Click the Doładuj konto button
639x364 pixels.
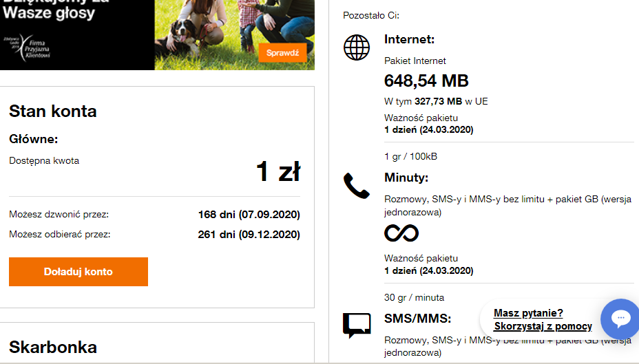coord(78,272)
